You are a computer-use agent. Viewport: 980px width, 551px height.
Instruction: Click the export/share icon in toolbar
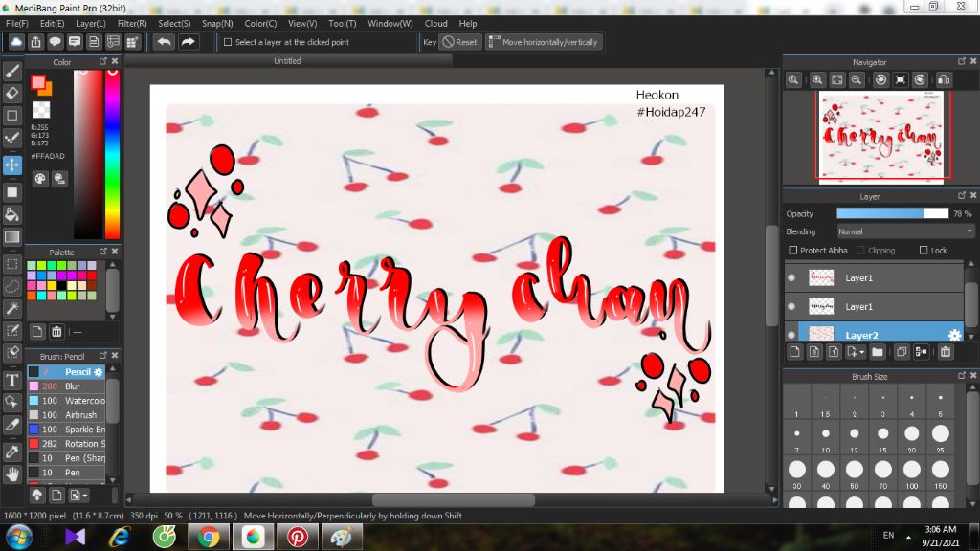point(35,42)
